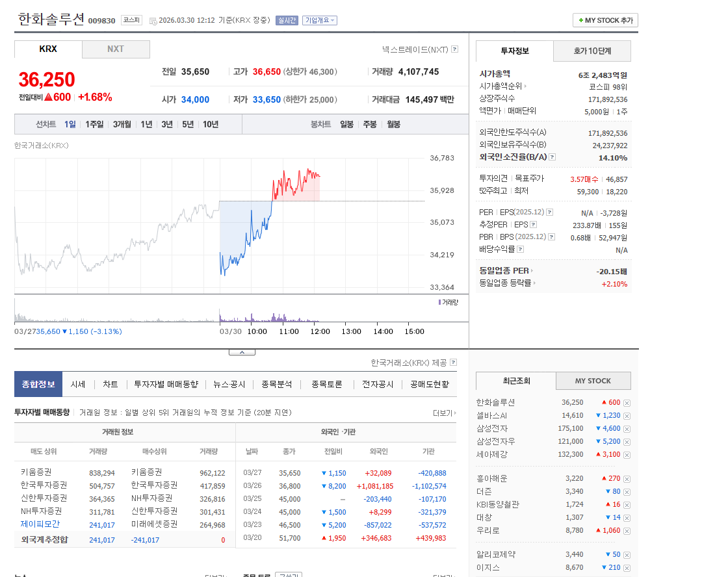Click the NXT help question-mark icon
The width and height of the screenshot is (728, 577).
click(454, 49)
